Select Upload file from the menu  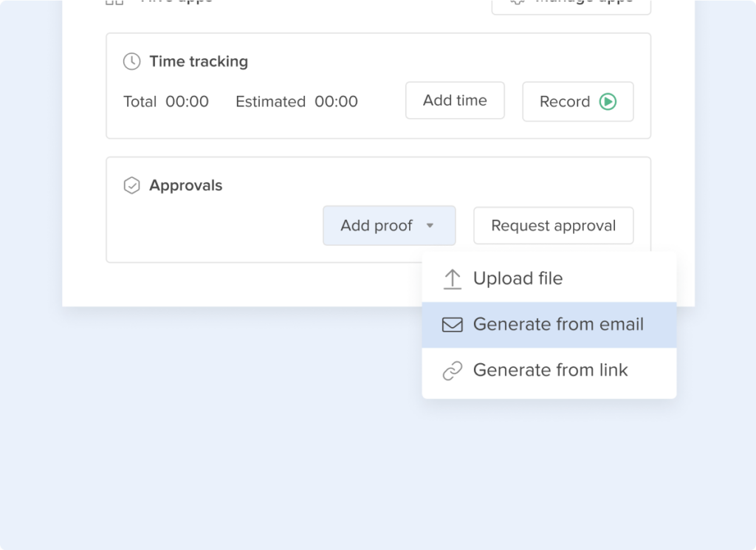click(x=549, y=278)
